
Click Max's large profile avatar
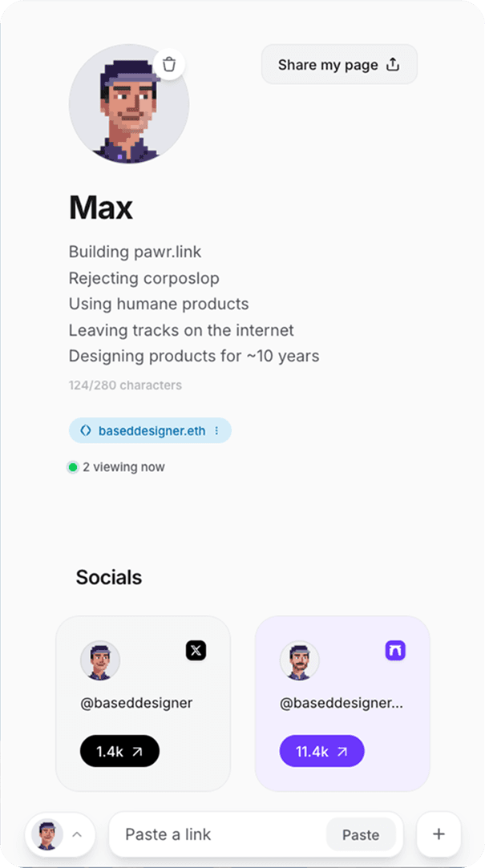(x=129, y=105)
